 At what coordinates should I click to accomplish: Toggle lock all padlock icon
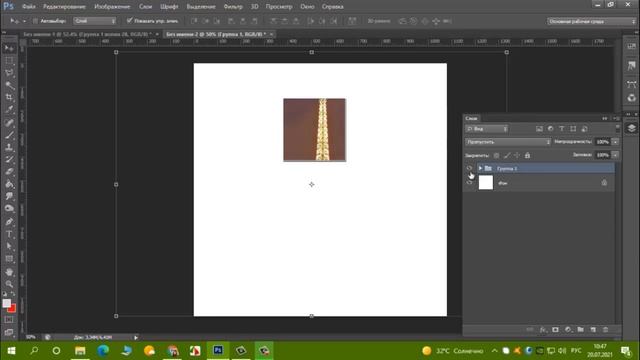click(527, 156)
